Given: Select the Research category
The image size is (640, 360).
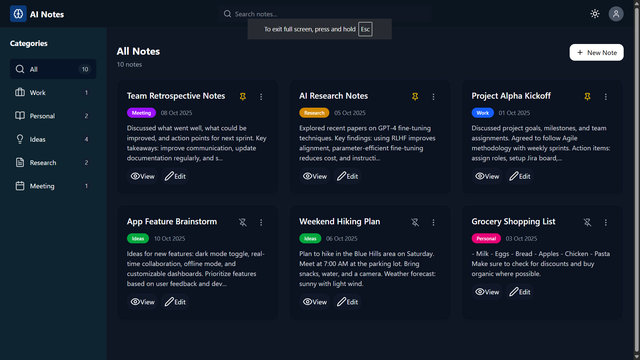Looking at the screenshot, I should (x=53, y=162).
